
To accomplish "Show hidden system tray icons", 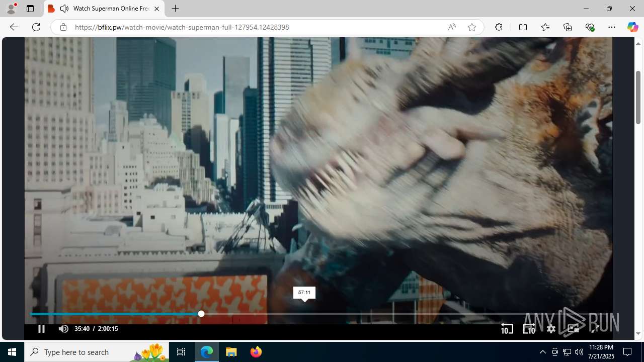I will 542,352.
